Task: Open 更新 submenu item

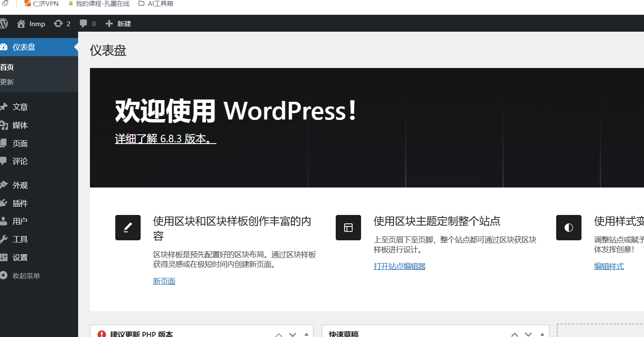Action: pyautogui.click(x=7, y=82)
